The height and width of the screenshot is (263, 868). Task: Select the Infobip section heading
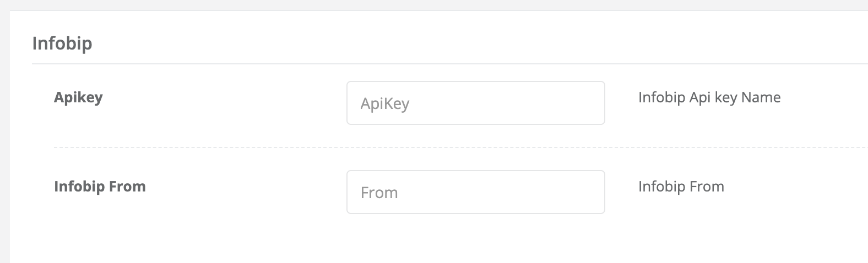tap(62, 43)
